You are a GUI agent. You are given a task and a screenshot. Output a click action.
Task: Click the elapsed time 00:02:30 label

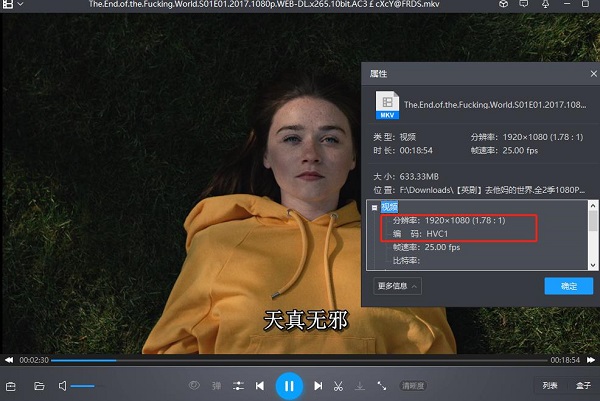click(34, 360)
